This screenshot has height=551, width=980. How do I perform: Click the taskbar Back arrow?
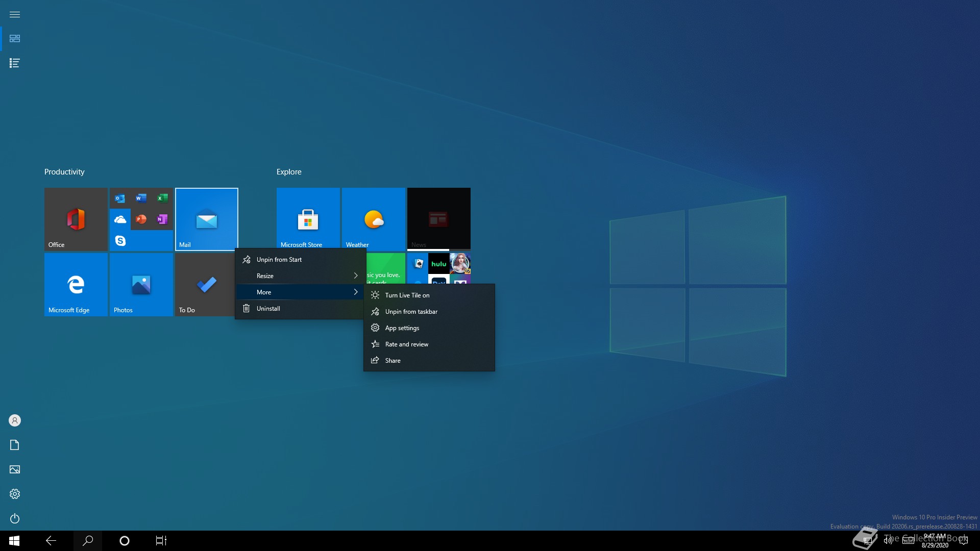[x=51, y=541]
